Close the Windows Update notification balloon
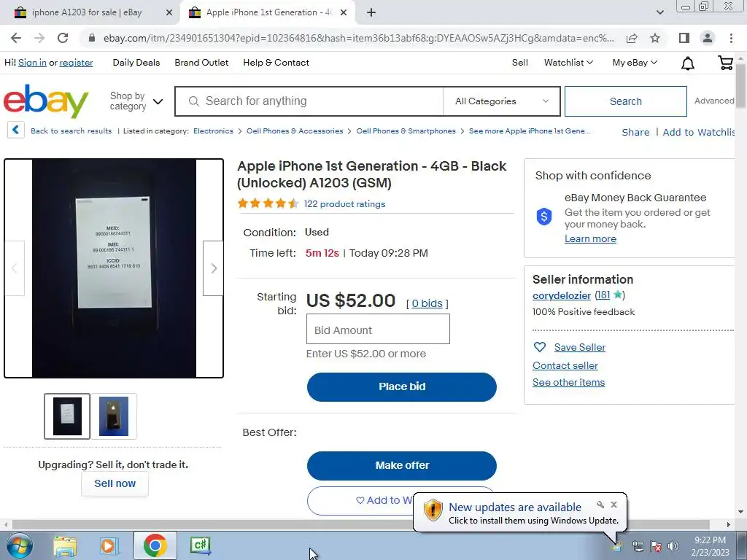This screenshot has height=560, width=747. [x=614, y=505]
